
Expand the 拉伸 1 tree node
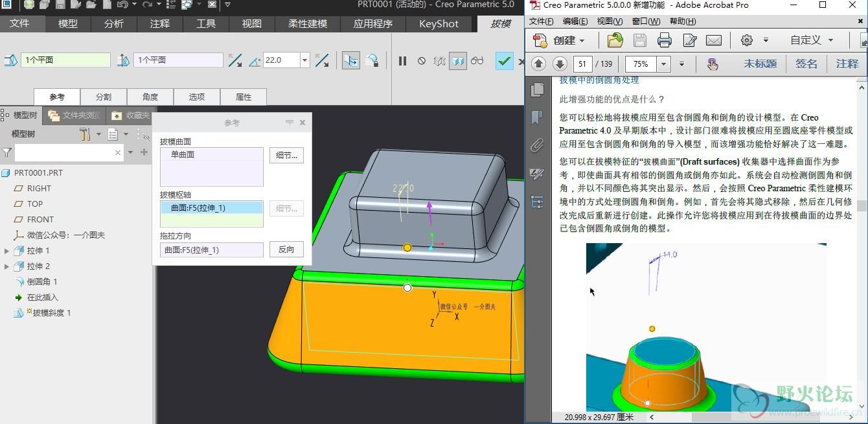click(x=6, y=250)
